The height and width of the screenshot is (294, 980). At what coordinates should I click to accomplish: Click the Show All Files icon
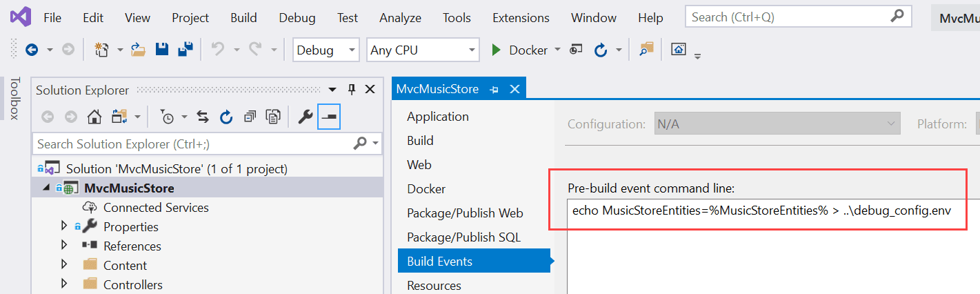274,117
